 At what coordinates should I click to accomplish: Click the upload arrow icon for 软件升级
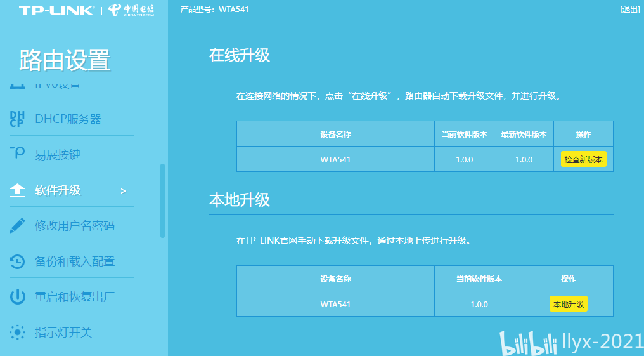click(x=17, y=190)
